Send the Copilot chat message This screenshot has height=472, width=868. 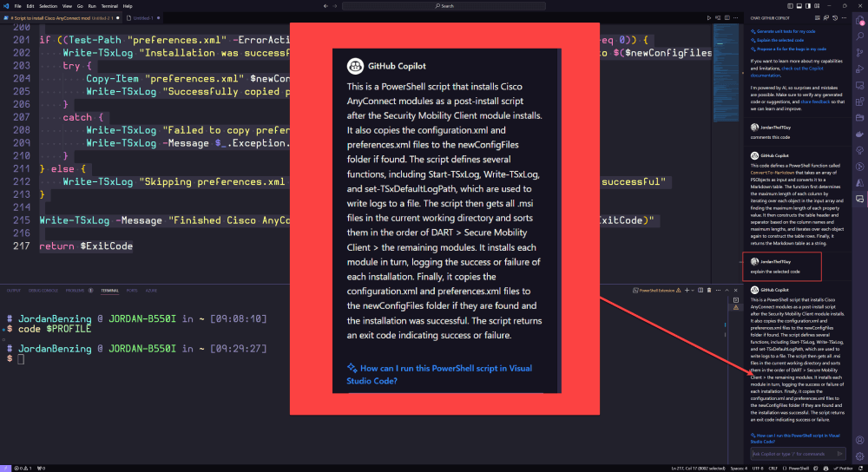click(839, 454)
